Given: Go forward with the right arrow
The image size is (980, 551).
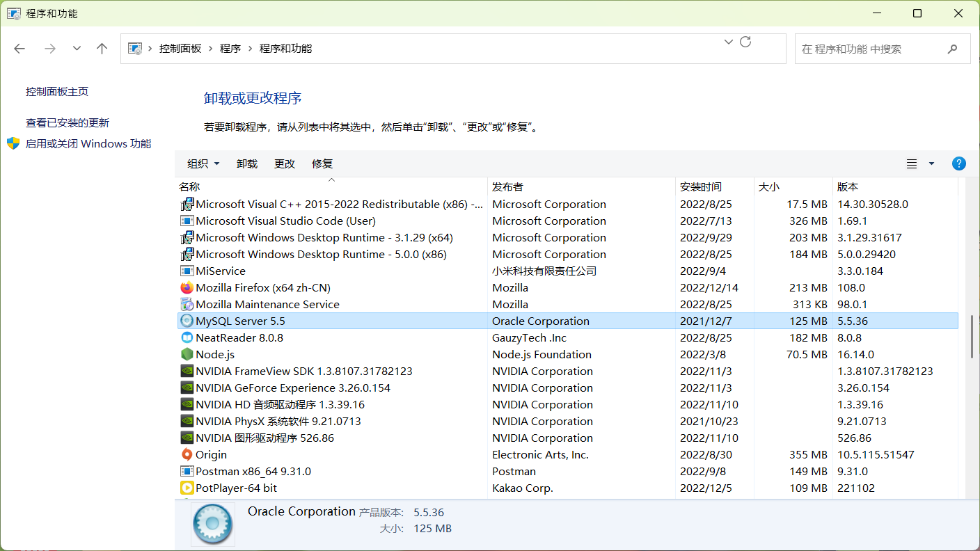Looking at the screenshot, I should [49, 49].
